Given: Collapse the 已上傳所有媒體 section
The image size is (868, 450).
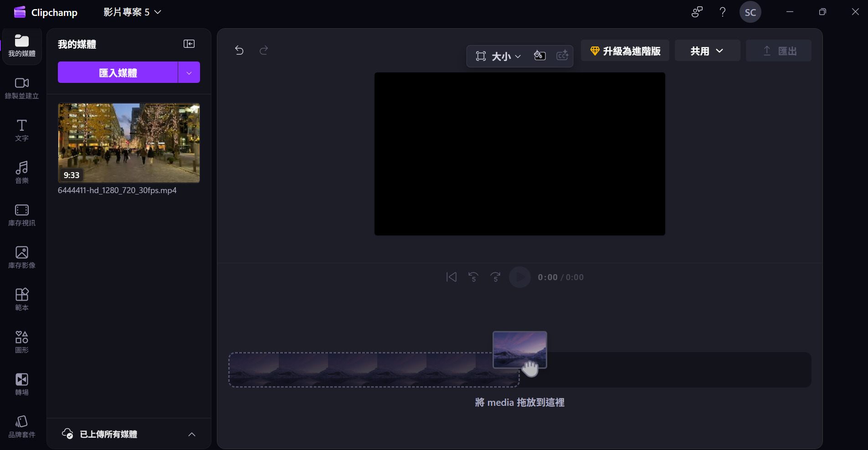Looking at the screenshot, I should (x=191, y=434).
